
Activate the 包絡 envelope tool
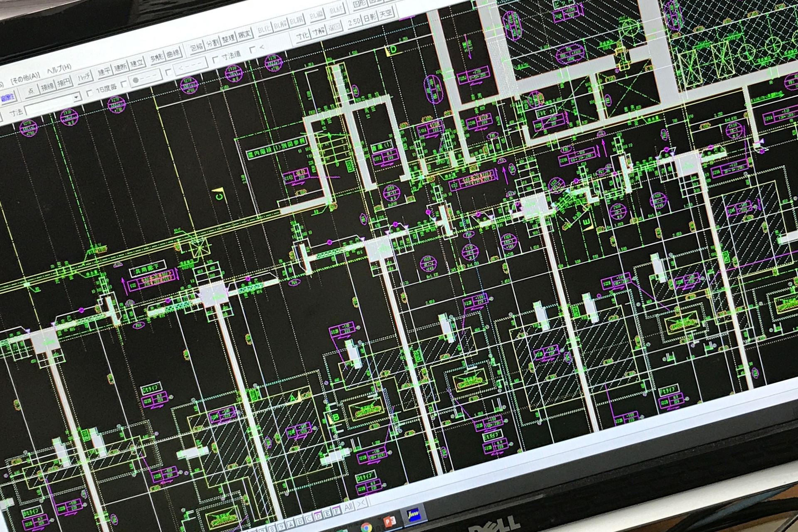click(x=196, y=47)
